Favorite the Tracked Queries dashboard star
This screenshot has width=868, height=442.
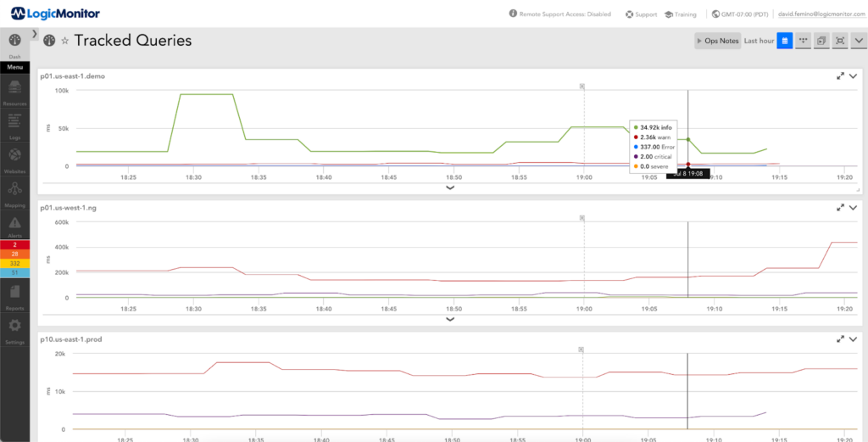coord(64,41)
